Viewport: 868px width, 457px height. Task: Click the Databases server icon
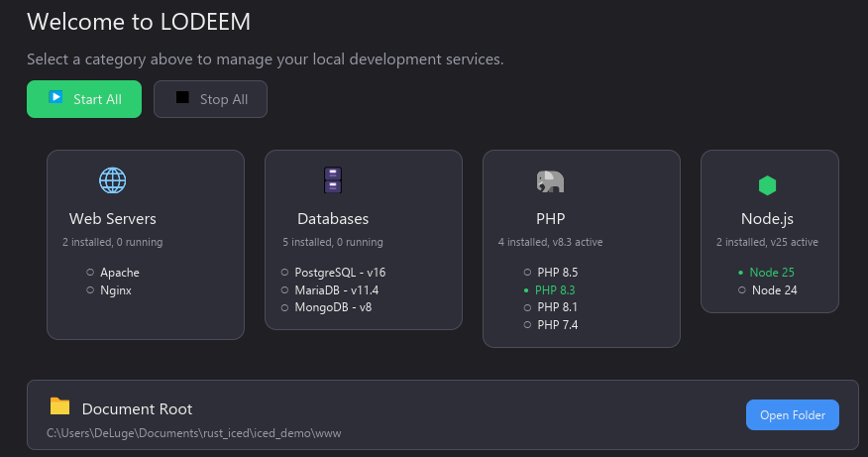coord(333,180)
